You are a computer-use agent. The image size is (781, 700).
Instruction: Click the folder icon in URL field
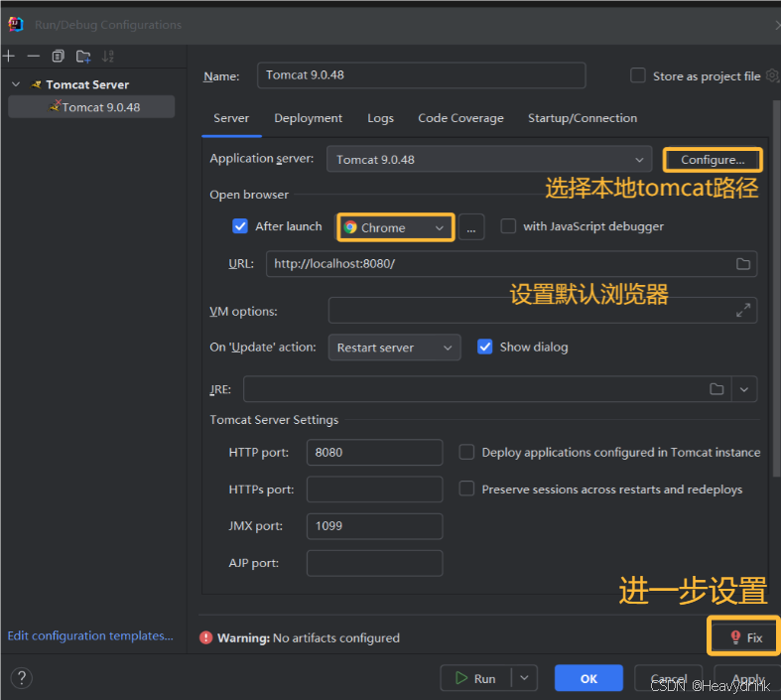(x=742, y=264)
